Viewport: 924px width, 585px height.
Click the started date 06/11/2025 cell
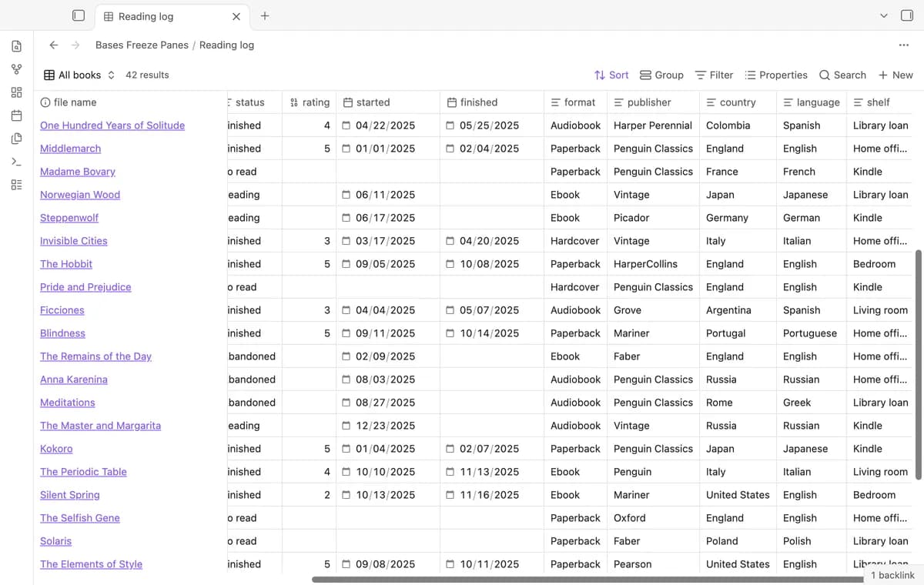pyautogui.click(x=388, y=195)
